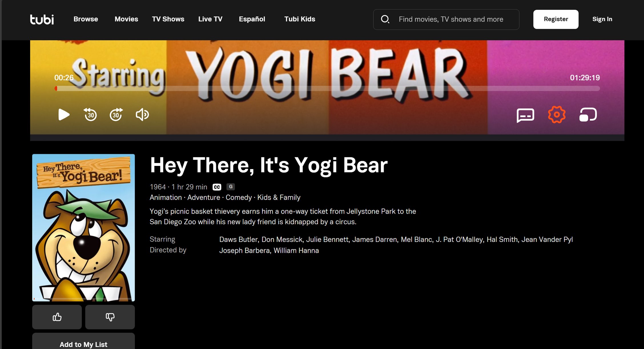Rewind 30 seconds
This screenshot has width=644, height=349.
(90, 115)
